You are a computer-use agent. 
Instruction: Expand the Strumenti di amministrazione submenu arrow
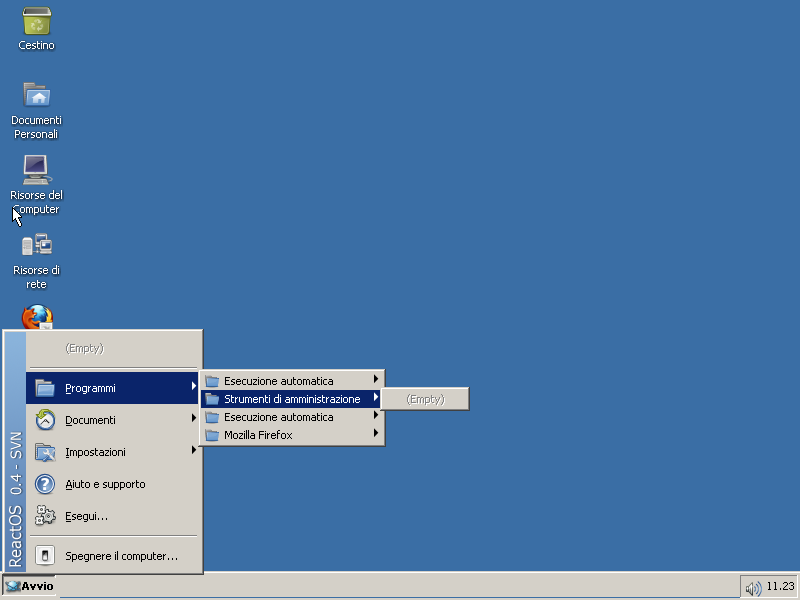[x=376, y=397]
